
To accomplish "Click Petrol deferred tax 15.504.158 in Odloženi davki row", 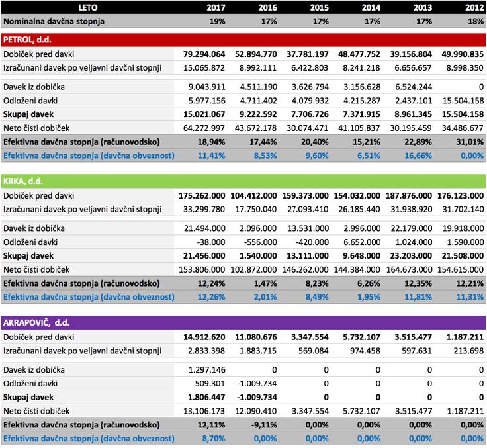I will [x=463, y=101].
